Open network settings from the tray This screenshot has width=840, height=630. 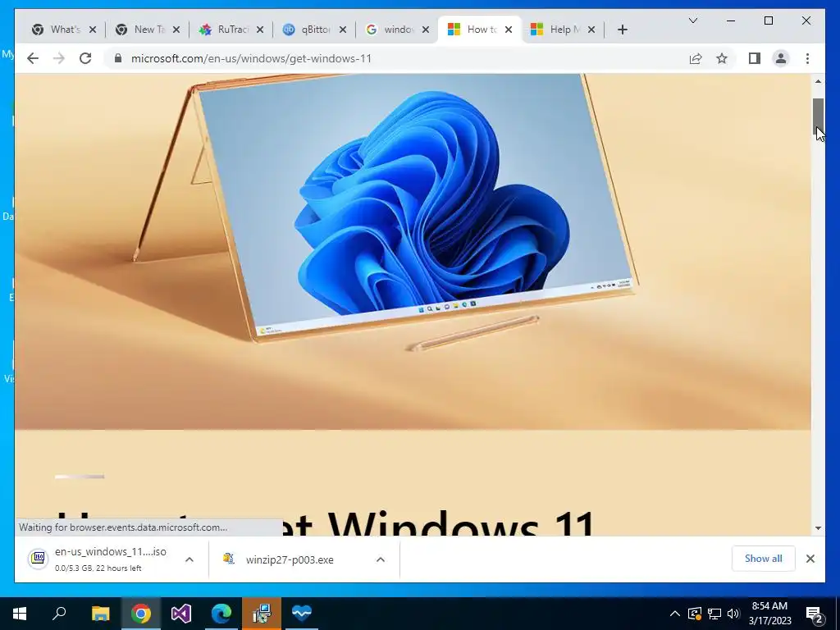pyautogui.click(x=714, y=614)
